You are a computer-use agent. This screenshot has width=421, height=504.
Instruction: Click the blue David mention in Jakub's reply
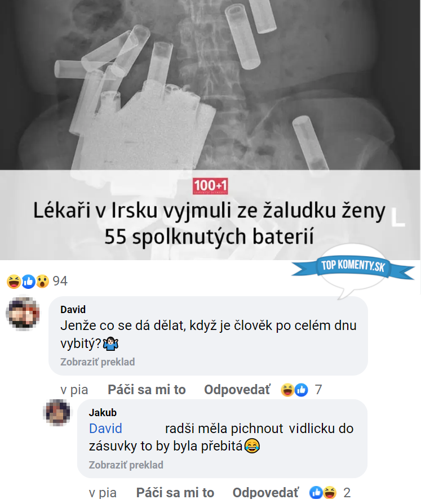(x=105, y=429)
